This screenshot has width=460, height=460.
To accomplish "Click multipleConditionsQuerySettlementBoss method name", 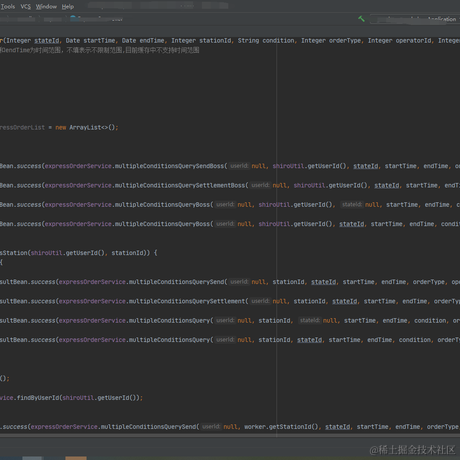I will coord(180,185).
